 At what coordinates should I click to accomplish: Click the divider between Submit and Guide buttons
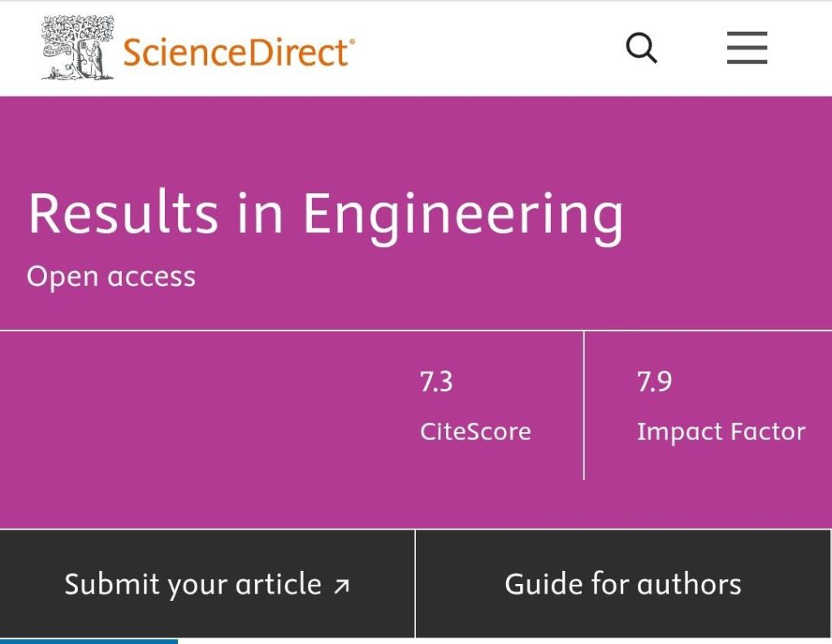tap(415, 585)
